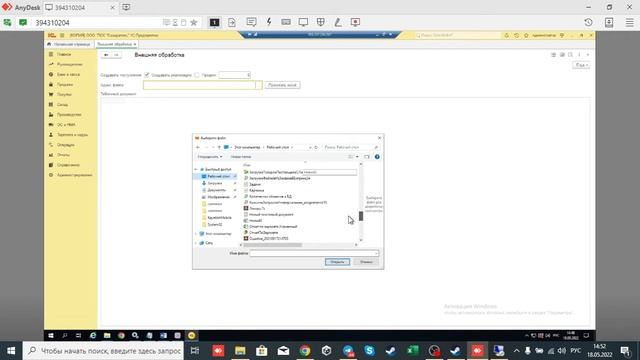Screen dimensions: 640x360
Task: Select Загрузки in dialog tree
Action: tap(215, 183)
